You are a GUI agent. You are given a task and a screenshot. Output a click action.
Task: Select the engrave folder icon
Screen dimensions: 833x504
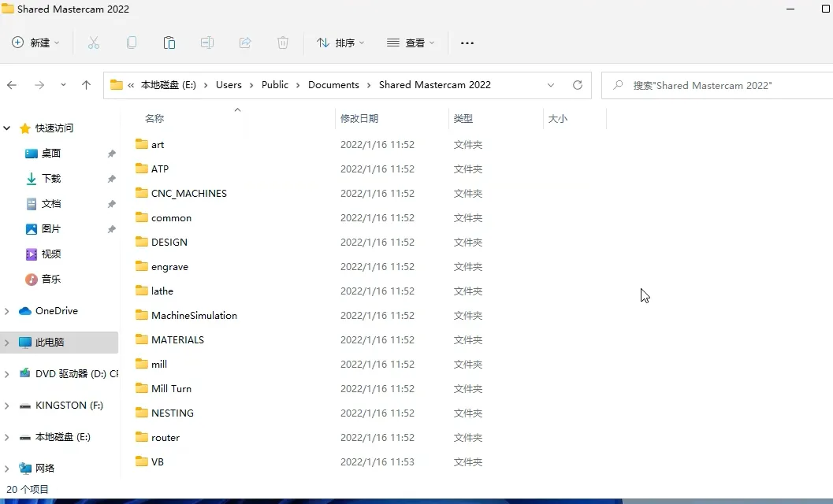tap(141, 266)
